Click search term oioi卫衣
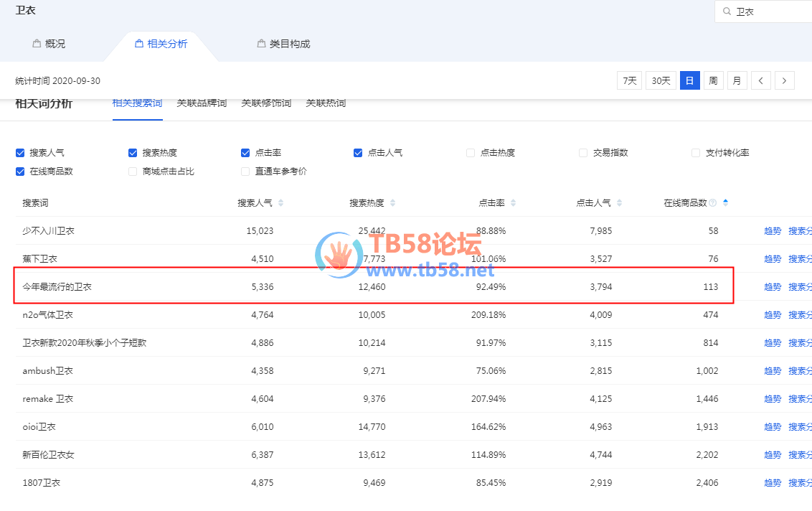The image size is (812, 511). 39,427
